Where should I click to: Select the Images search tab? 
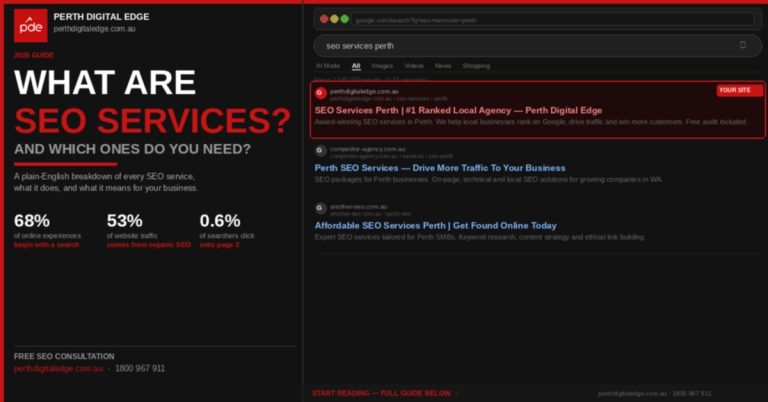click(x=382, y=66)
